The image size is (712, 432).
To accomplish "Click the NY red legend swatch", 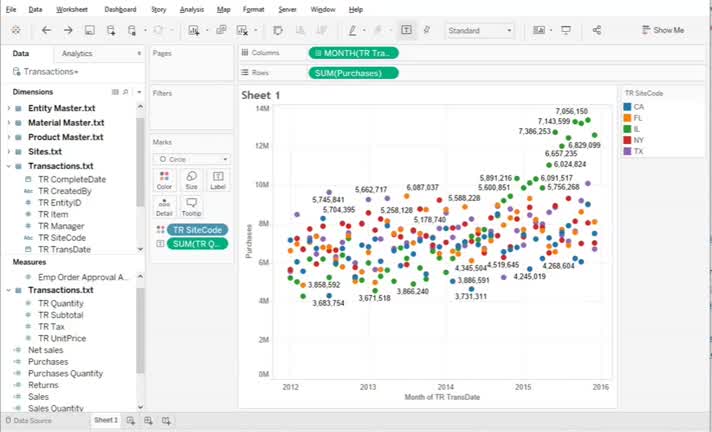I will [628, 140].
